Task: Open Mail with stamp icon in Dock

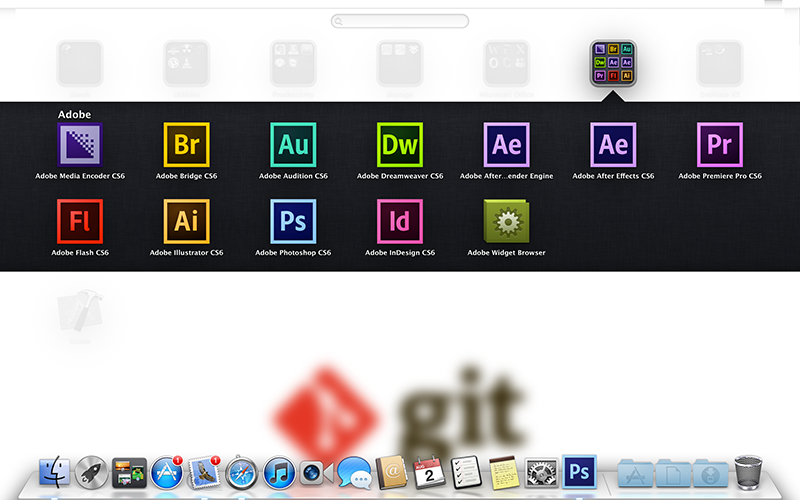Action: [x=204, y=472]
